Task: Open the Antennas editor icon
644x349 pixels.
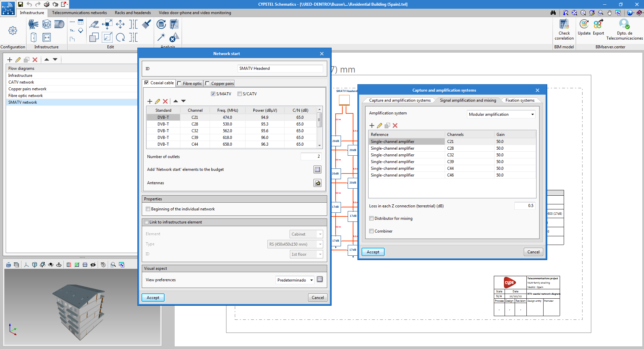Action: (x=317, y=183)
